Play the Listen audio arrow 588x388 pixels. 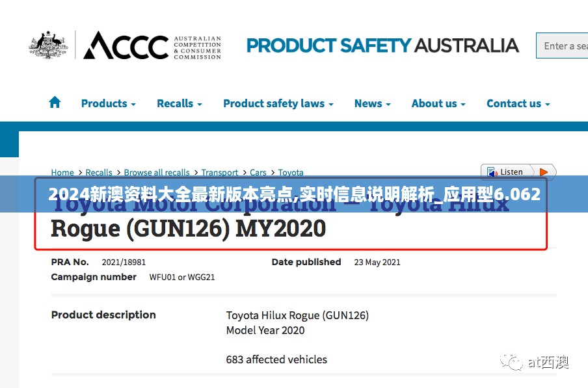544,172
